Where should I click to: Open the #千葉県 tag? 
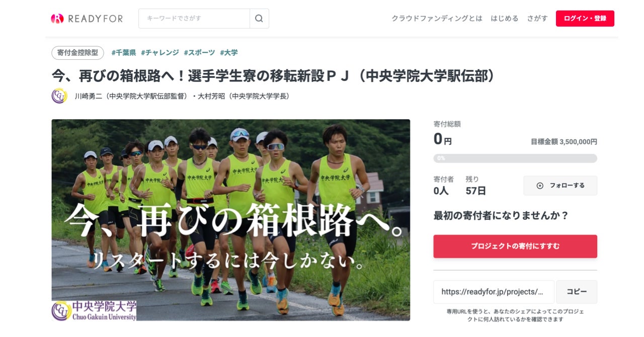click(x=124, y=53)
